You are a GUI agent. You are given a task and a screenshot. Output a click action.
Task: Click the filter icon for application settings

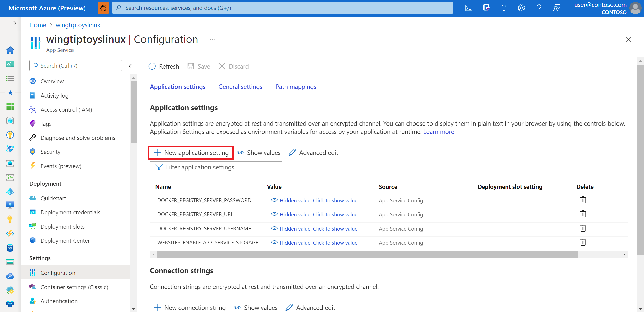click(x=159, y=167)
